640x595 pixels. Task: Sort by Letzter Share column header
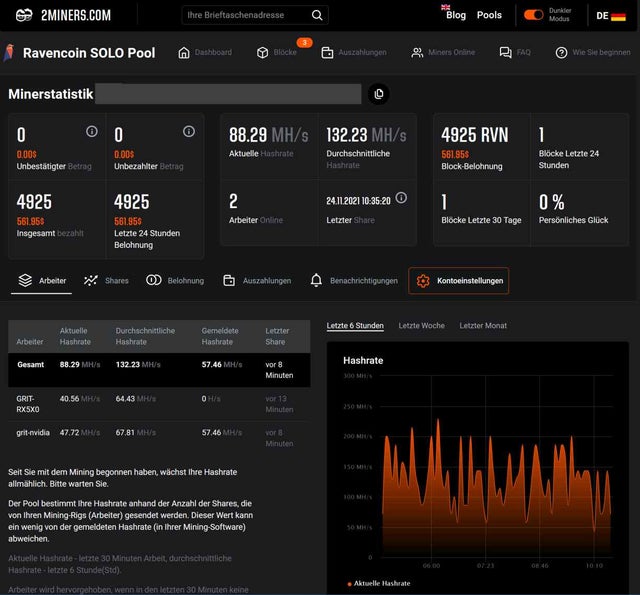[x=277, y=336]
